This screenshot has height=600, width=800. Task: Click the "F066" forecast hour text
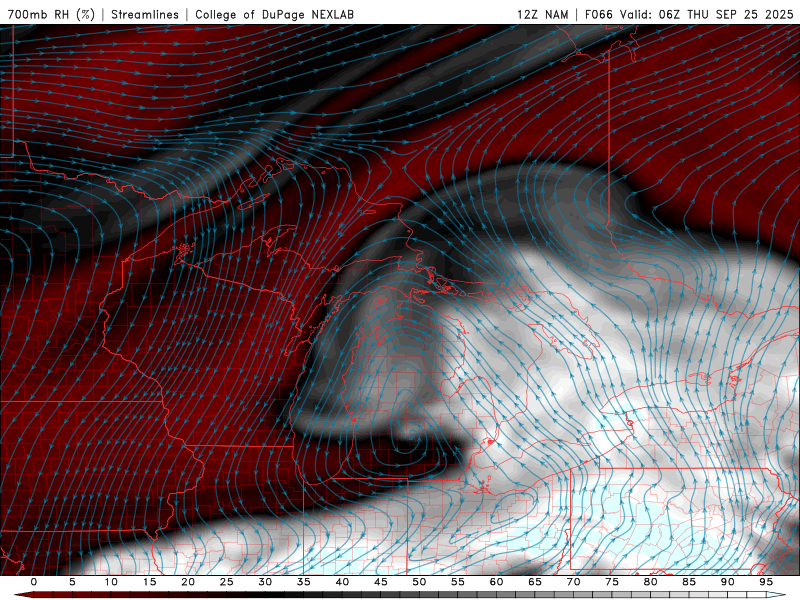(x=599, y=14)
